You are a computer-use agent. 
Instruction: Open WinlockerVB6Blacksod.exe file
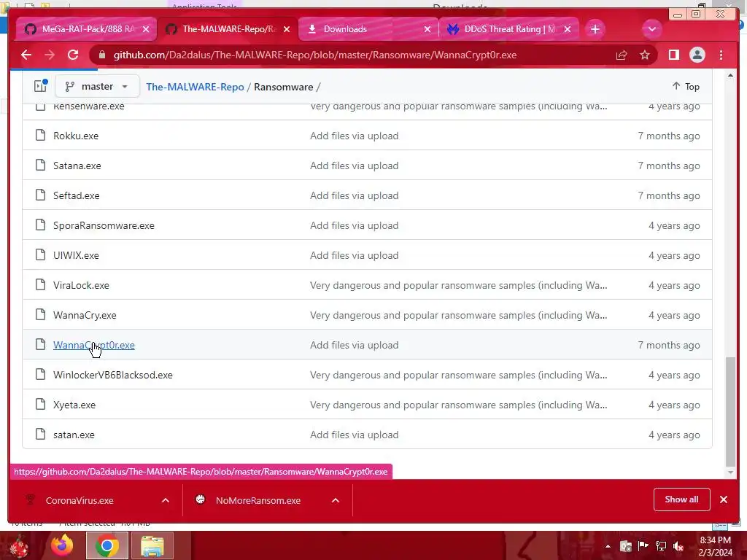[x=113, y=376]
